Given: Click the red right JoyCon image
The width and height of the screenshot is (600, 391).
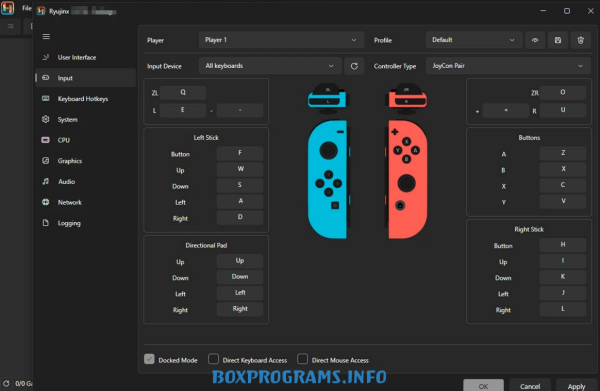Looking at the screenshot, I should (407, 179).
